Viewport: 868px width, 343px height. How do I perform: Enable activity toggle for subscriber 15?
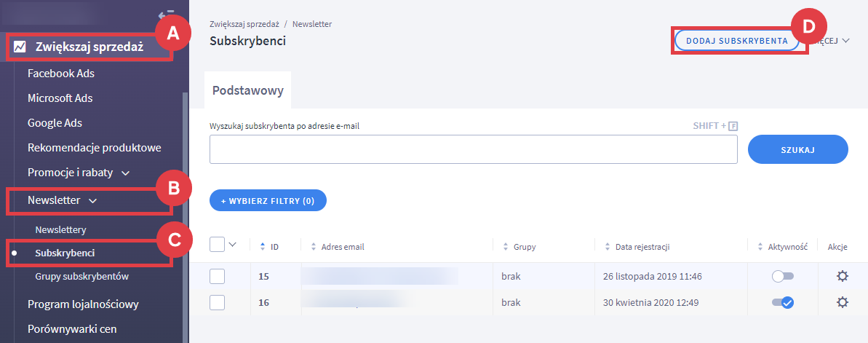[x=783, y=276]
